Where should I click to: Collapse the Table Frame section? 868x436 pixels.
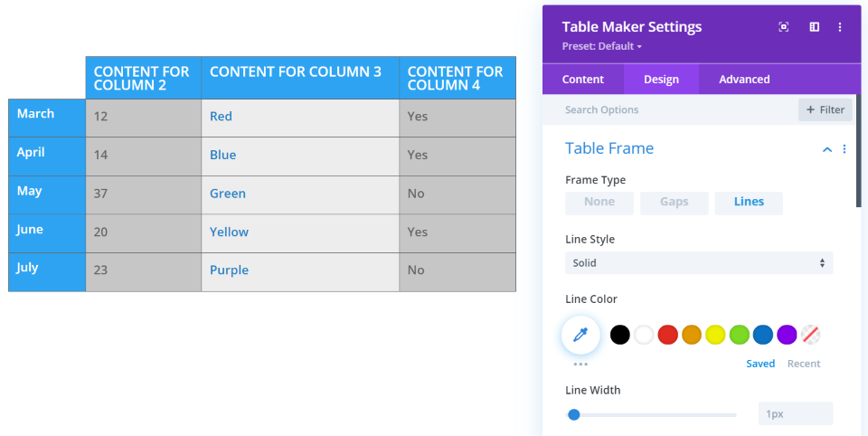click(x=826, y=149)
